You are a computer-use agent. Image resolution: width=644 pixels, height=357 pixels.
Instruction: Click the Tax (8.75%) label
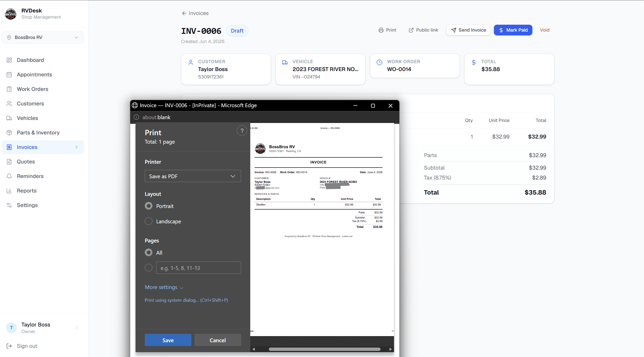[437, 178]
